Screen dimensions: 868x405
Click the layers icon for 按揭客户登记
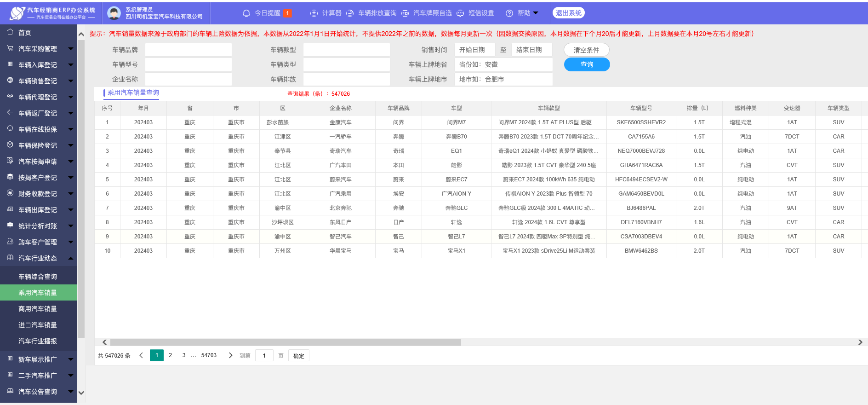coord(10,177)
